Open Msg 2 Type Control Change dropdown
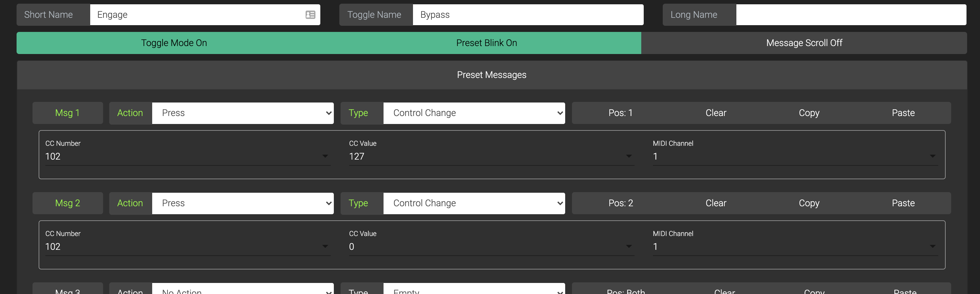Screen dimensions: 980x294 click(474, 203)
